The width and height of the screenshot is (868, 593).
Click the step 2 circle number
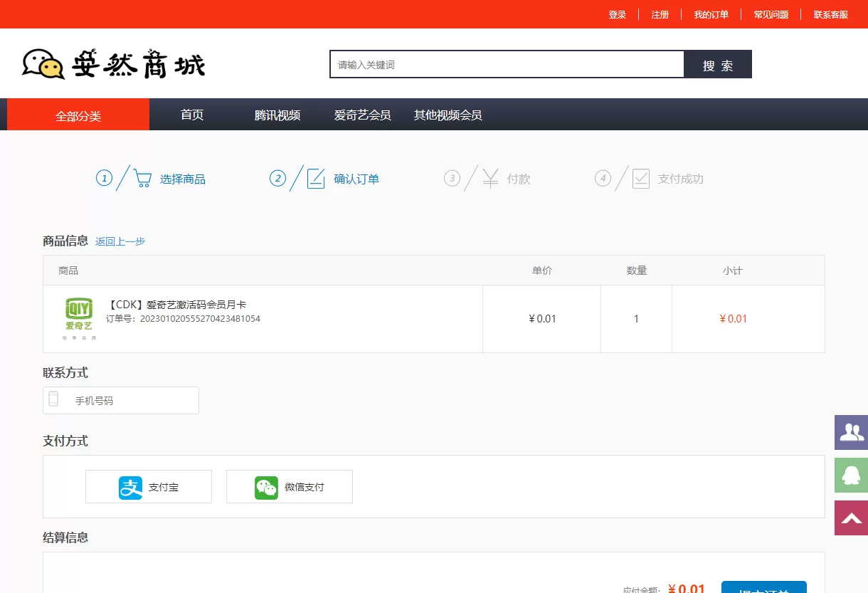tap(278, 178)
